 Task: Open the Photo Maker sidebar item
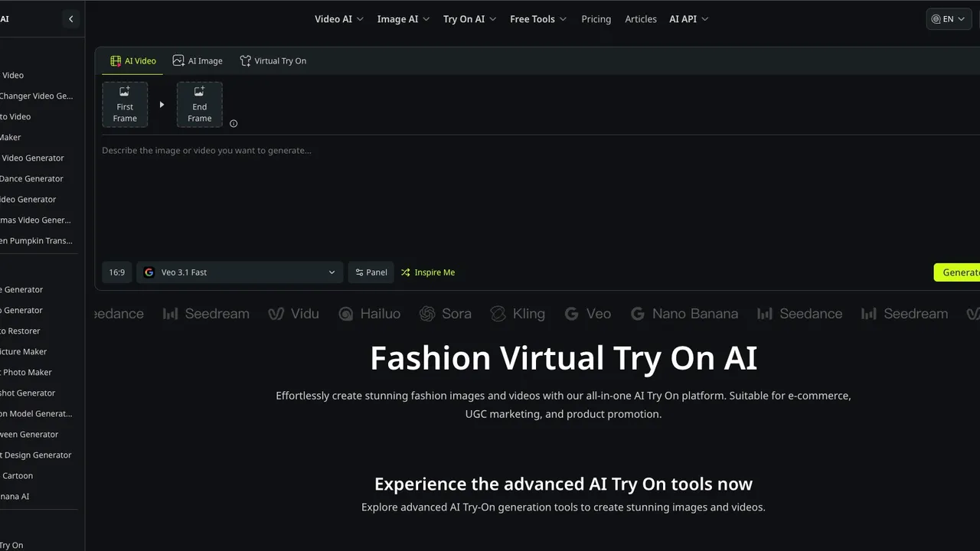(x=28, y=372)
